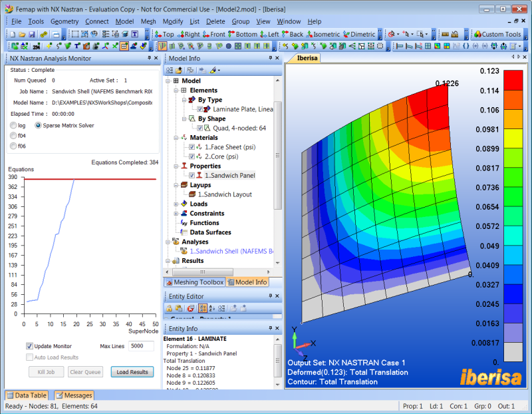Save the model with the floppy disk icon
This screenshot has width=532, height=414.
point(32,35)
